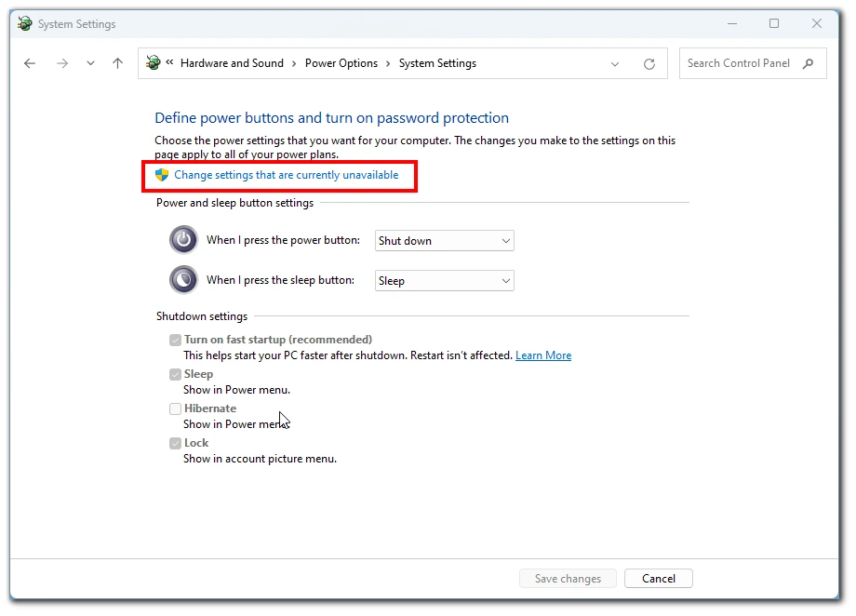This screenshot has width=856, height=616.
Task: Click the search magnifier icon
Action: point(809,63)
